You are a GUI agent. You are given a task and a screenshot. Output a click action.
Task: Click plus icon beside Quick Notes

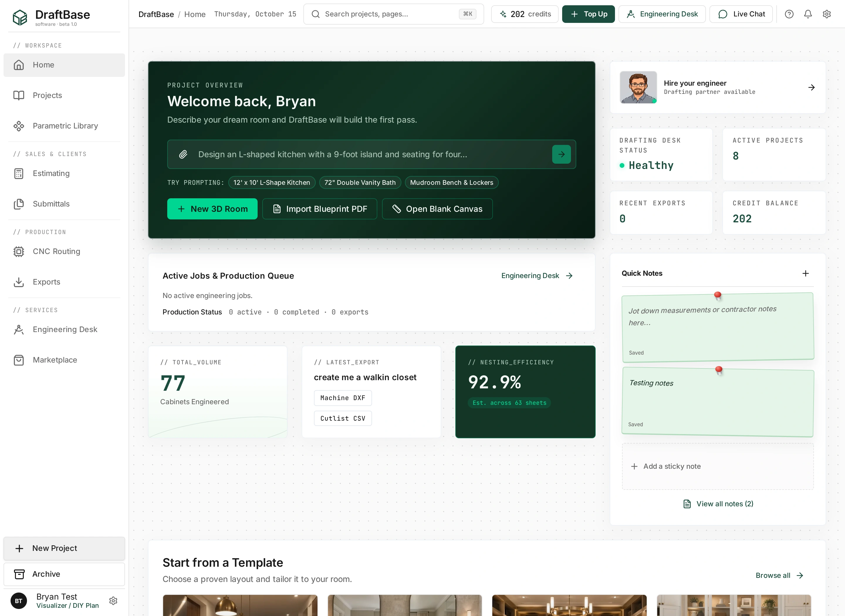click(x=805, y=273)
